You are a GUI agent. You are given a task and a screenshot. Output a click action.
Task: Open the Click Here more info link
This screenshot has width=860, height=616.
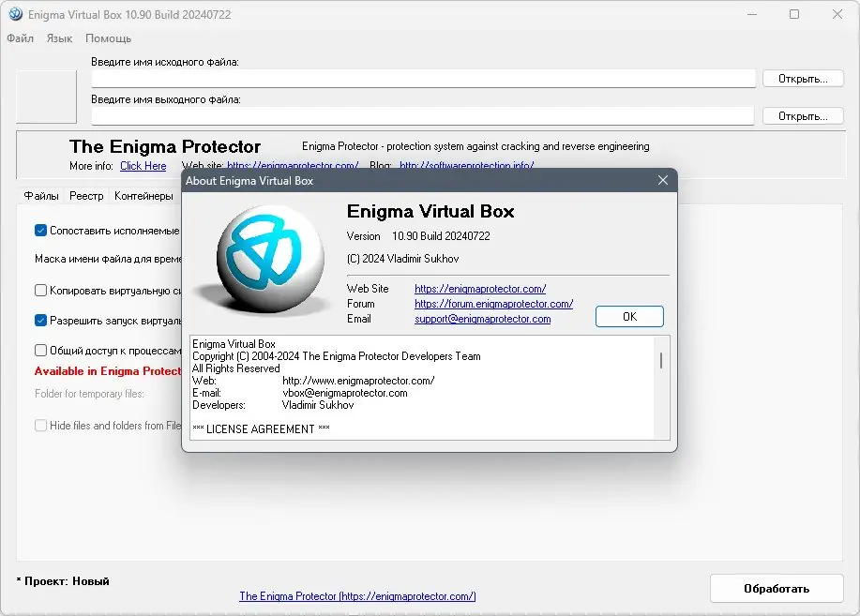click(x=143, y=166)
